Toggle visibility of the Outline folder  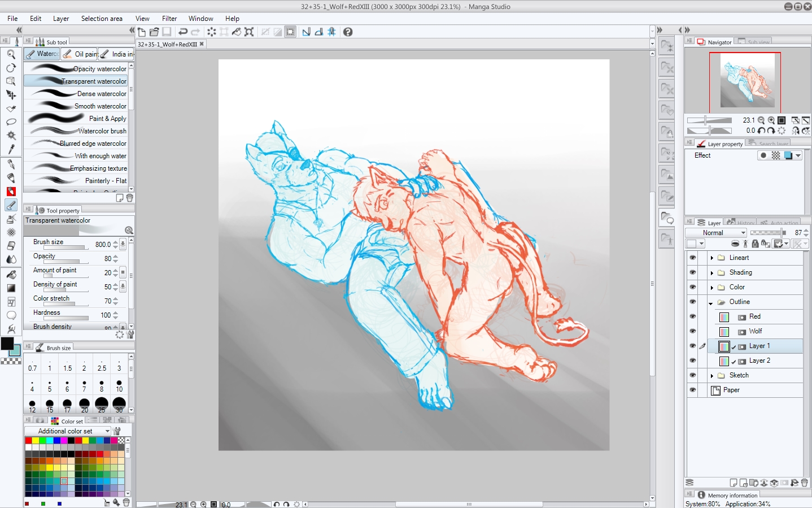click(x=693, y=302)
